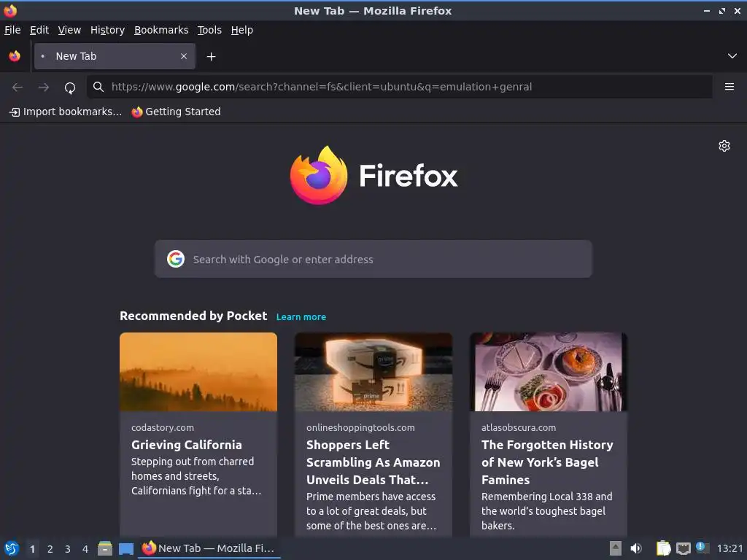The width and height of the screenshot is (747, 560).
Task: Go forward with the forward arrow
Action: (43, 87)
